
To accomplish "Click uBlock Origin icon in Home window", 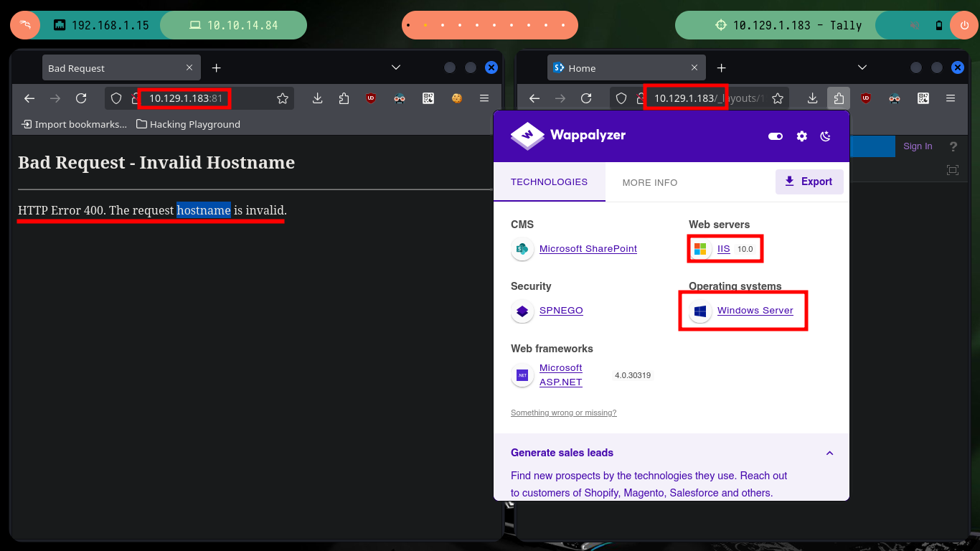I will (865, 98).
